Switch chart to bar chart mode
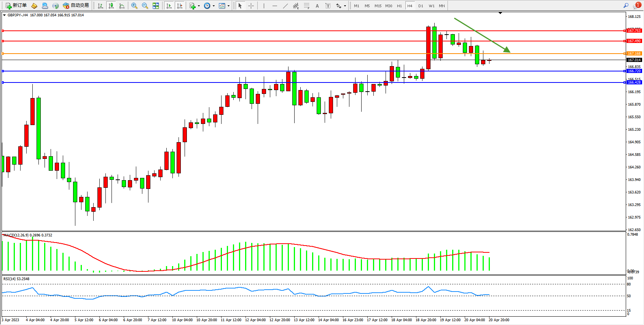This screenshot has width=644, height=325. (x=100, y=6)
